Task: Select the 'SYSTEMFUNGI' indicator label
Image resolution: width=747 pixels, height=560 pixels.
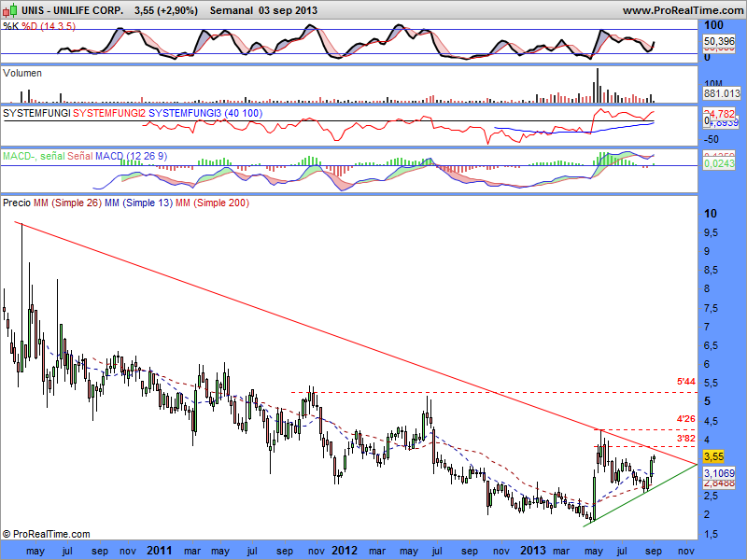Action: coord(36,113)
